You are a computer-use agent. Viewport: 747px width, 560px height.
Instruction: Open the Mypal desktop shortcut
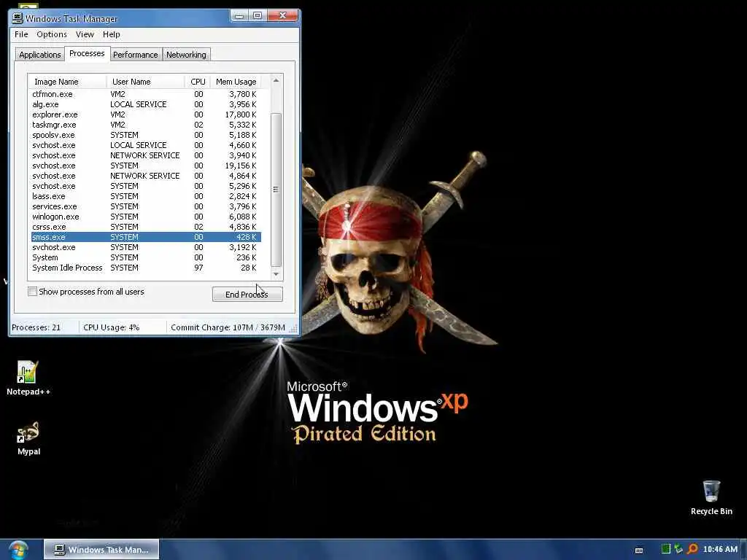tap(28, 438)
